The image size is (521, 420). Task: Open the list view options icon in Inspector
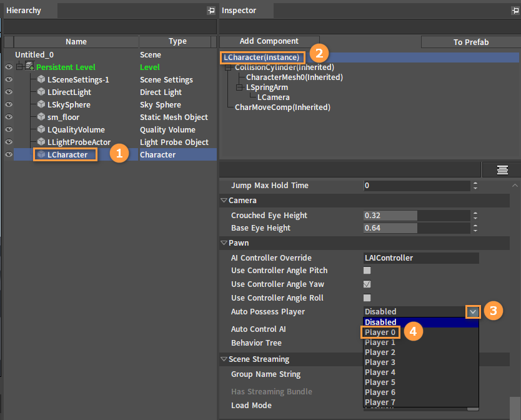502,170
